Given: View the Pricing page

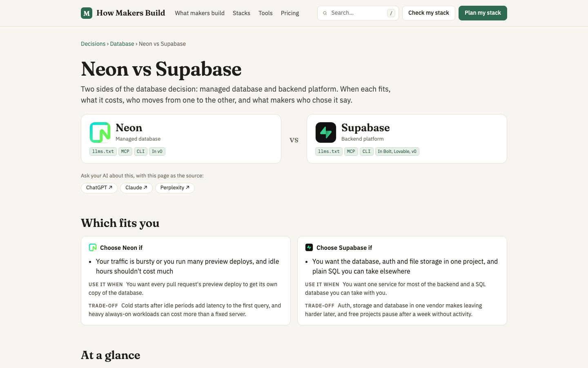Looking at the screenshot, I should [x=290, y=13].
